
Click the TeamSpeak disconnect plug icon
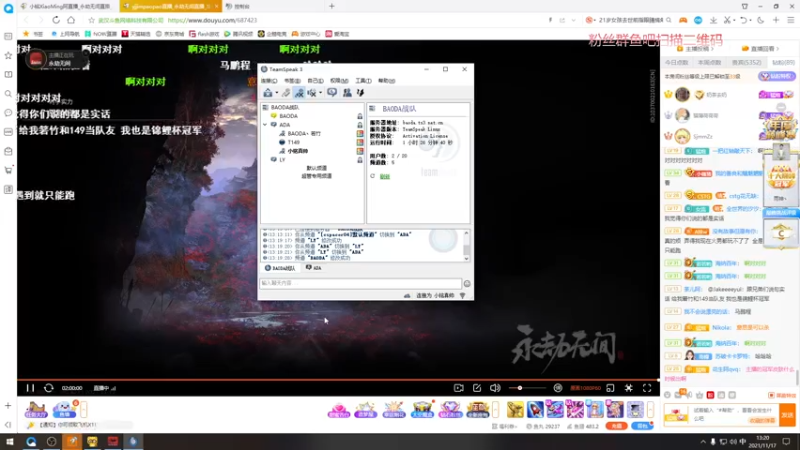286,92
